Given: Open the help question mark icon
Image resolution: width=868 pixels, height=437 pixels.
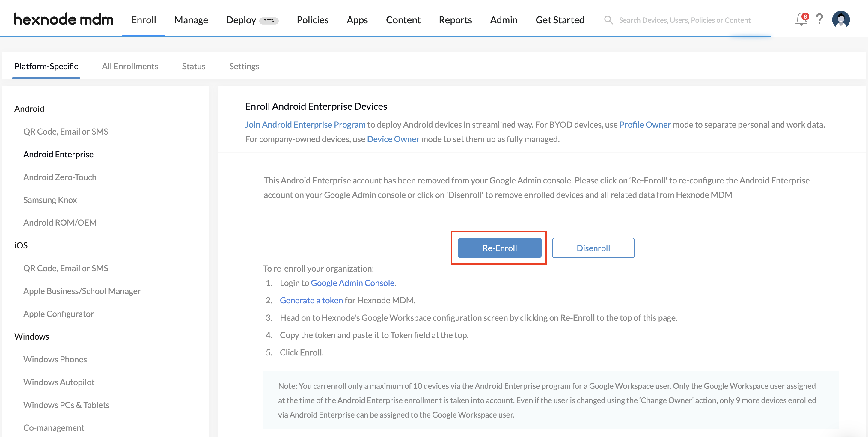Looking at the screenshot, I should click(x=819, y=19).
